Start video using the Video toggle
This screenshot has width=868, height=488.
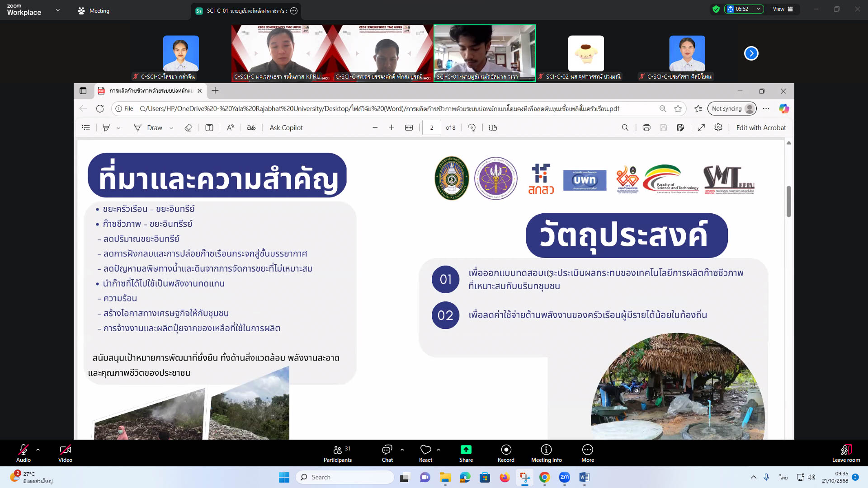[65, 453]
